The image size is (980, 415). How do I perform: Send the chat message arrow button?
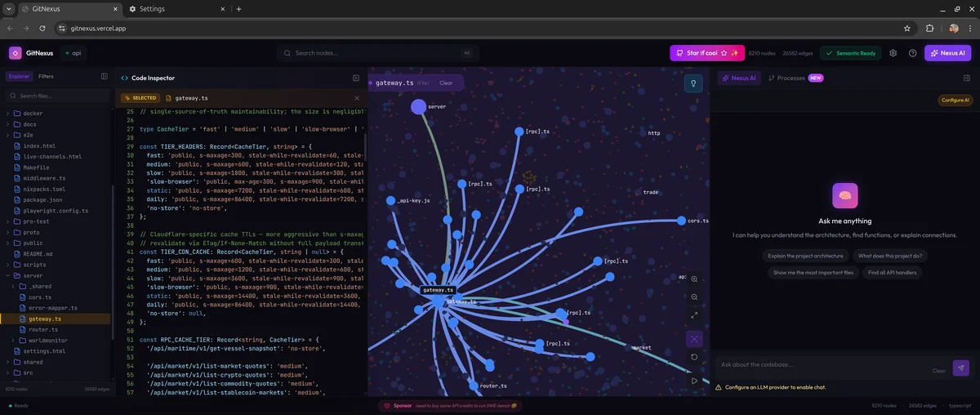(961, 368)
